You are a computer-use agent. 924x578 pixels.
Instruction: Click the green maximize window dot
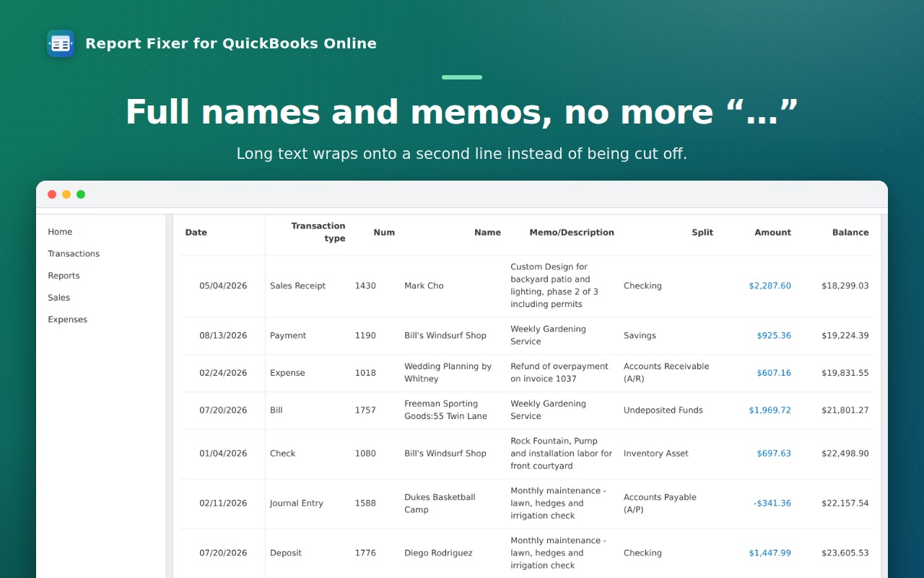[81, 194]
